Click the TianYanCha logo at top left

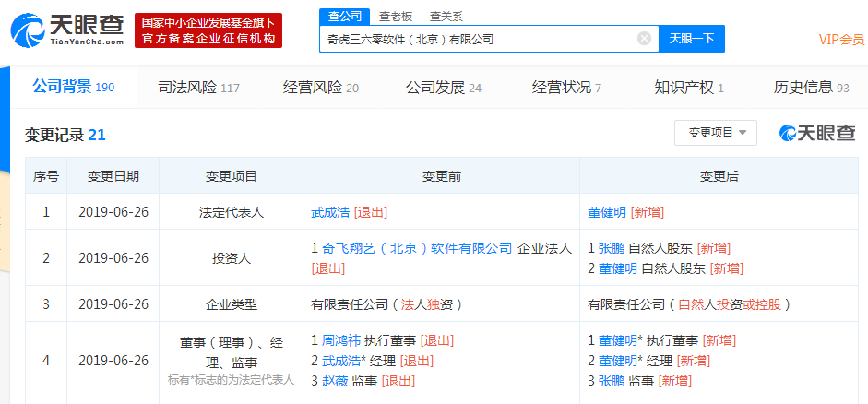tap(67, 31)
